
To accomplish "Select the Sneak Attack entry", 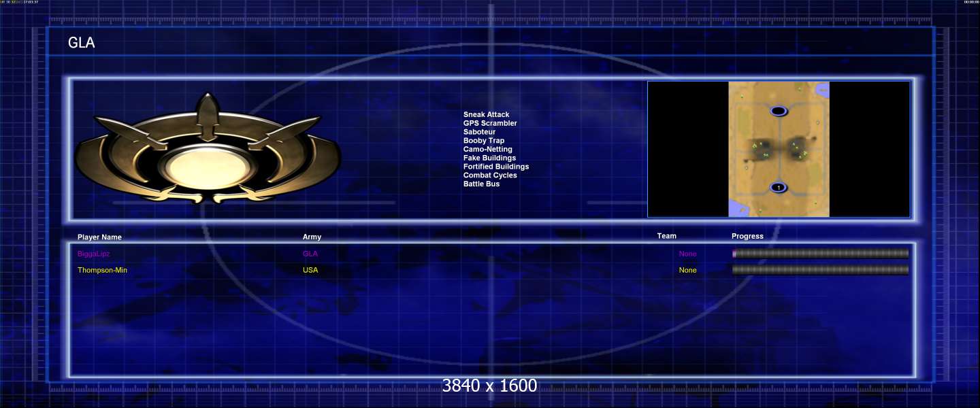I will 486,115.
